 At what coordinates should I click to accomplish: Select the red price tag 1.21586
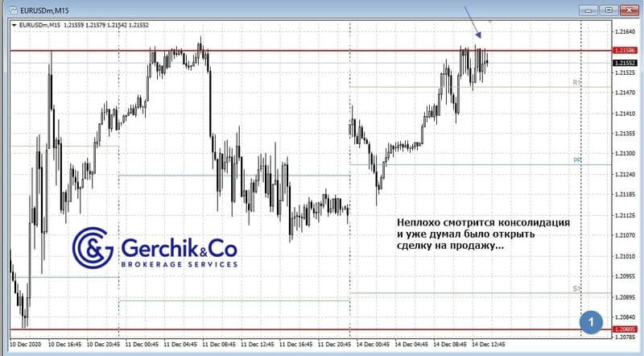coord(625,51)
